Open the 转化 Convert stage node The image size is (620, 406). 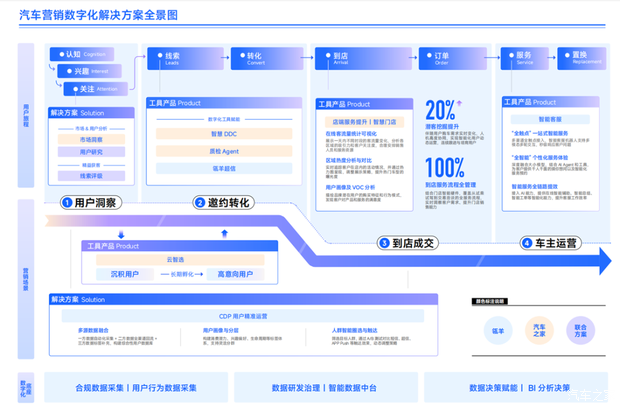[x=257, y=58]
